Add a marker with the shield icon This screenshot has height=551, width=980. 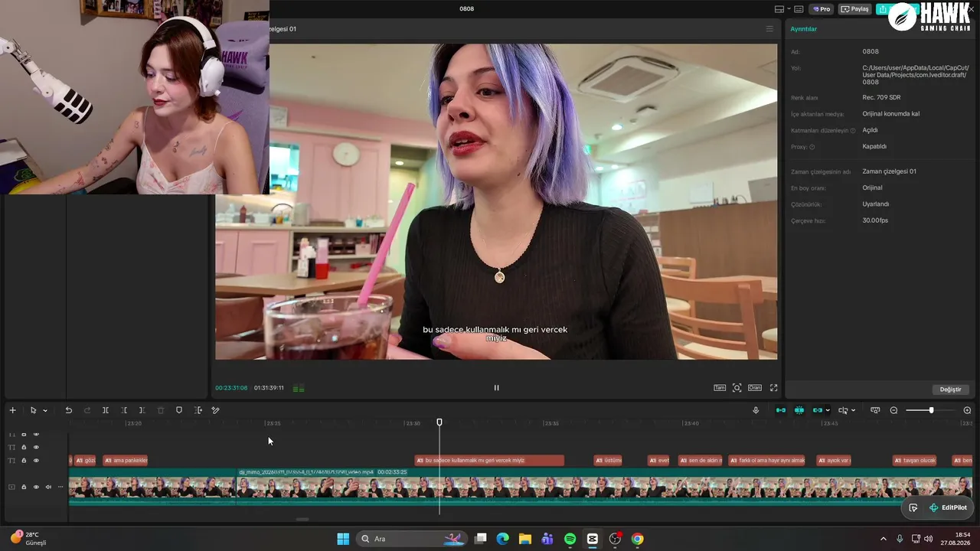coord(179,410)
